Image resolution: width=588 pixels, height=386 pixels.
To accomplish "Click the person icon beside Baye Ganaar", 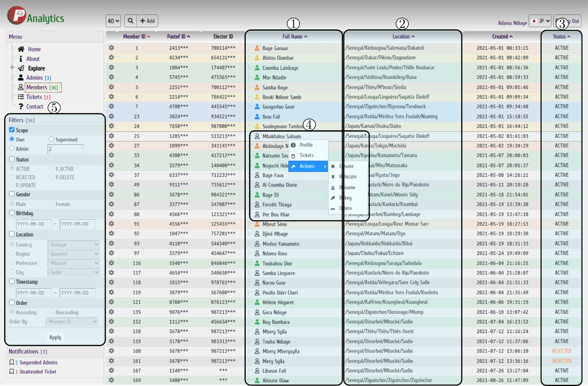I will (257, 48).
